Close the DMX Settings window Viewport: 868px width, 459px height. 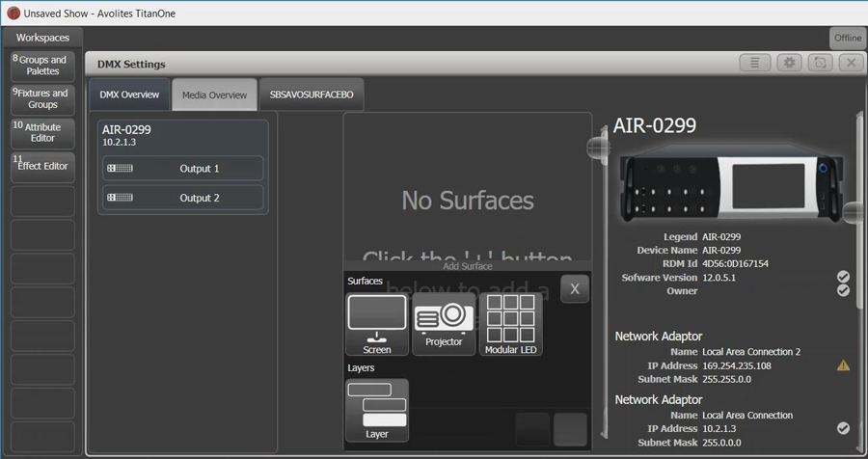(852, 63)
